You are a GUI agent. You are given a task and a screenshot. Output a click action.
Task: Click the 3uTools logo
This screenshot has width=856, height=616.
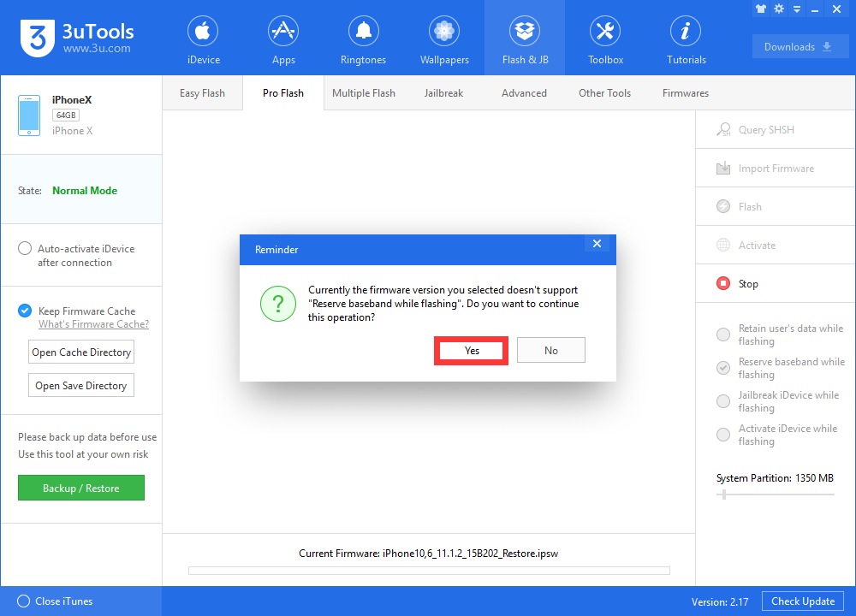[x=77, y=38]
